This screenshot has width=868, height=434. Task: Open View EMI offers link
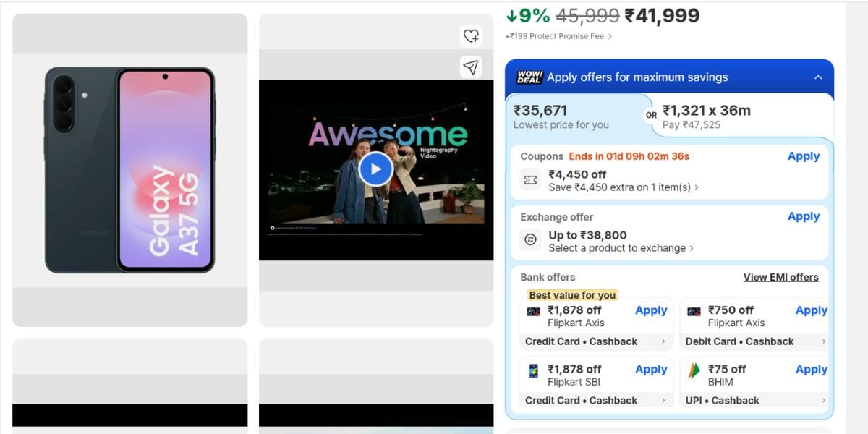(x=781, y=277)
